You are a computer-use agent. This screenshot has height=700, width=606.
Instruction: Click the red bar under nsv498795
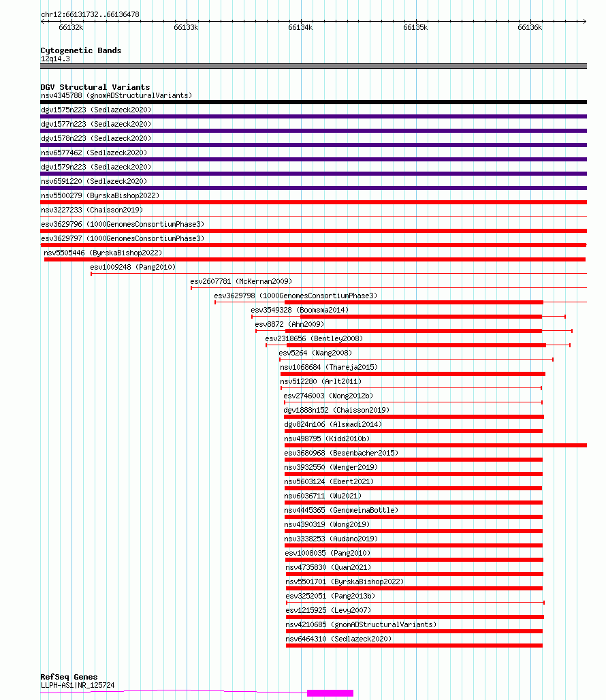[x=436, y=445]
